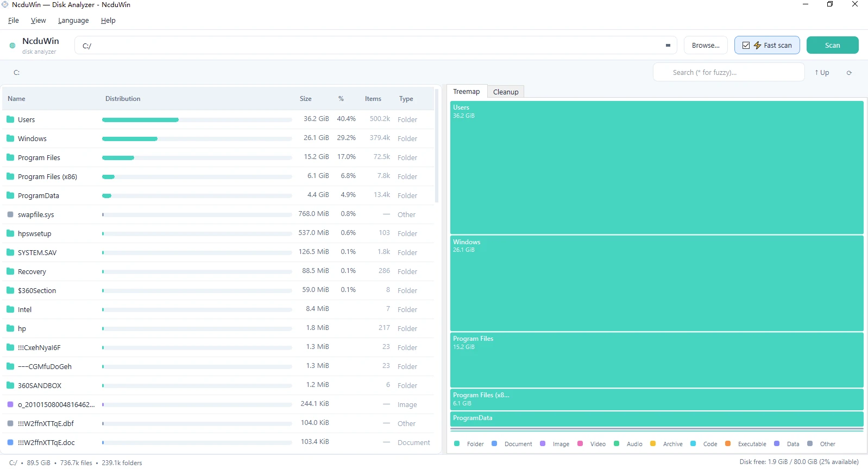Click the fuzzy search input field

coord(728,72)
